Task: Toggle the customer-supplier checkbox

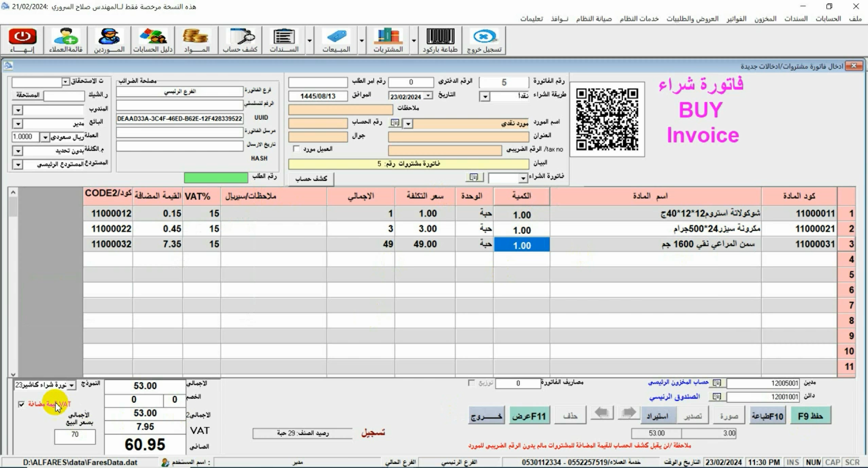Action: 296,149
